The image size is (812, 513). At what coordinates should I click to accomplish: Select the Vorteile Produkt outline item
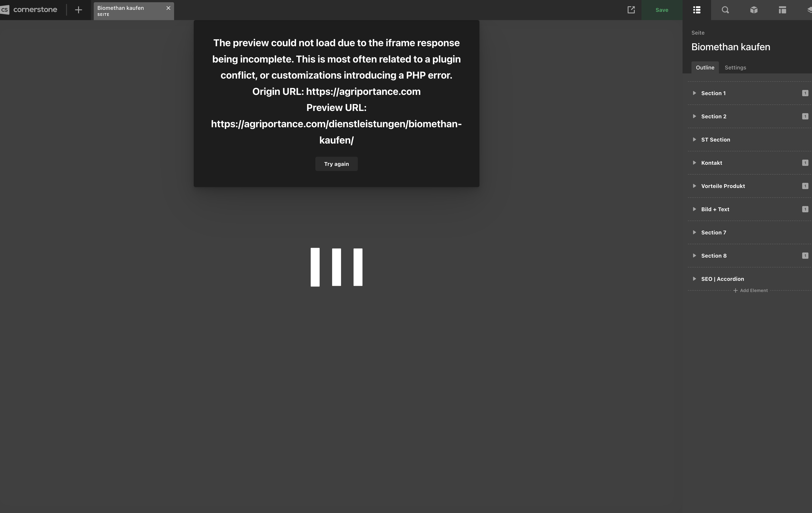point(723,186)
